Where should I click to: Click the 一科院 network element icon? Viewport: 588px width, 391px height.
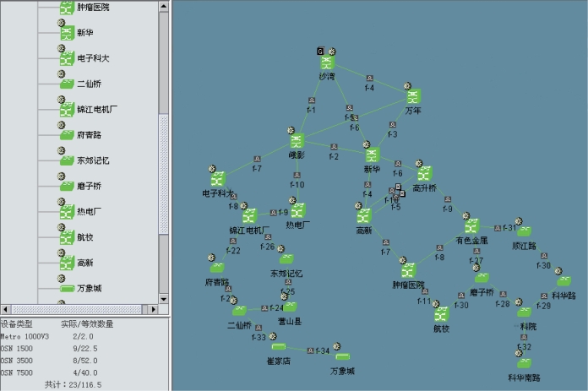(525, 311)
